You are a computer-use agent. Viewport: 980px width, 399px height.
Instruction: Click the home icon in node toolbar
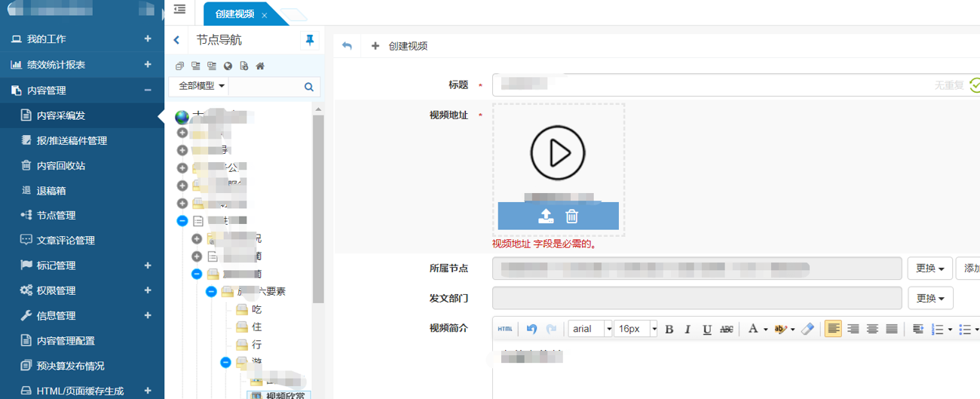click(260, 66)
